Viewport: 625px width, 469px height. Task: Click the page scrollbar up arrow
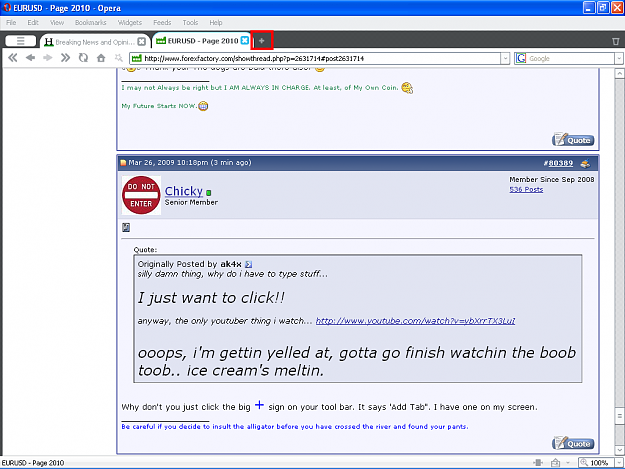pos(619,74)
